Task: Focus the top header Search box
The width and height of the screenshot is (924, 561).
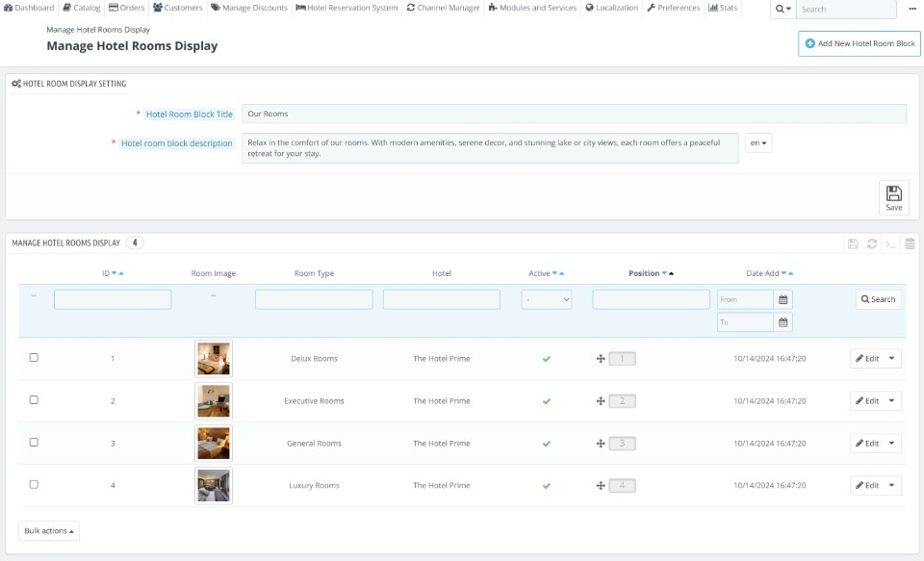Action: coord(846,9)
